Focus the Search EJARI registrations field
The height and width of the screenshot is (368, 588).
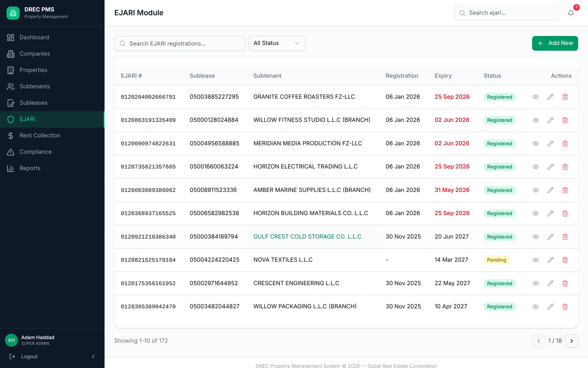[179, 43]
